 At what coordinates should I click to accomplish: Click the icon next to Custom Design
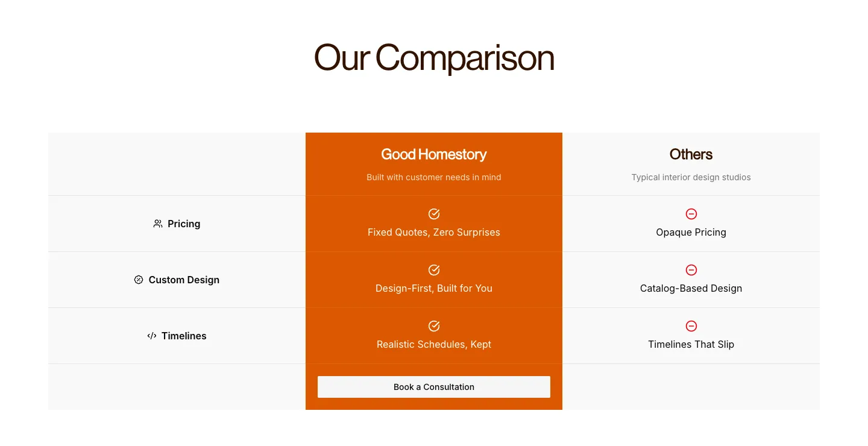click(x=139, y=280)
